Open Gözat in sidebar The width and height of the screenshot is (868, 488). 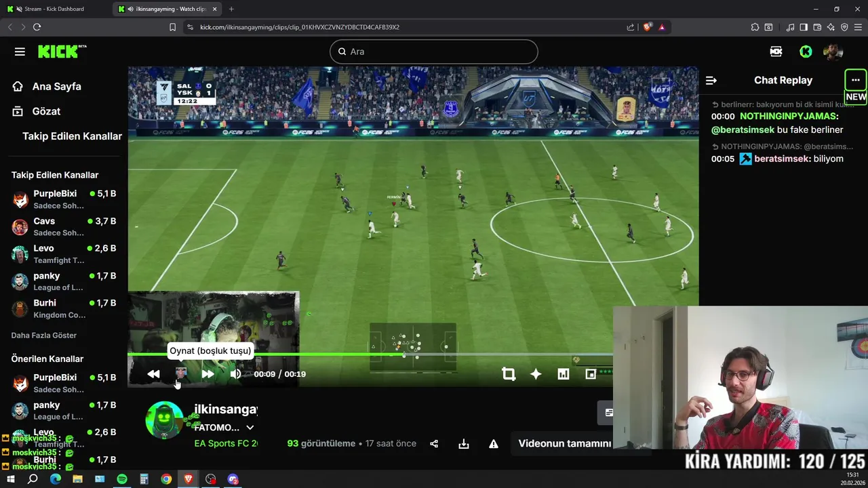(x=37, y=111)
